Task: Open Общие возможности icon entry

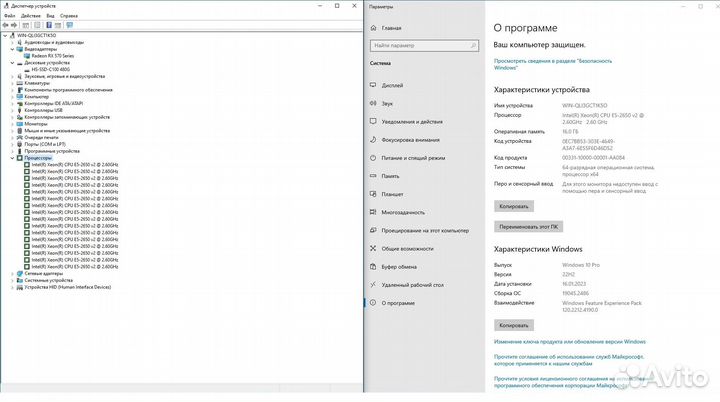Action: pyautogui.click(x=373, y=249)
